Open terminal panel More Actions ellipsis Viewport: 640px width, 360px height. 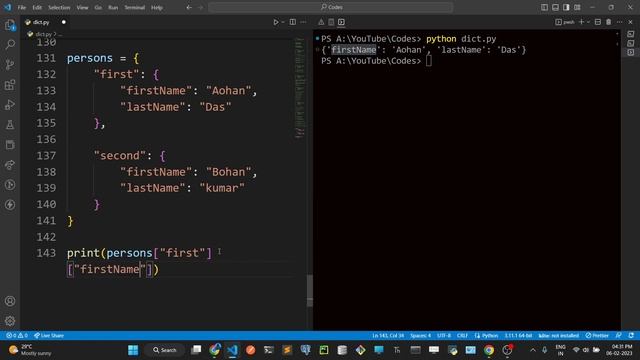[620, 22]
